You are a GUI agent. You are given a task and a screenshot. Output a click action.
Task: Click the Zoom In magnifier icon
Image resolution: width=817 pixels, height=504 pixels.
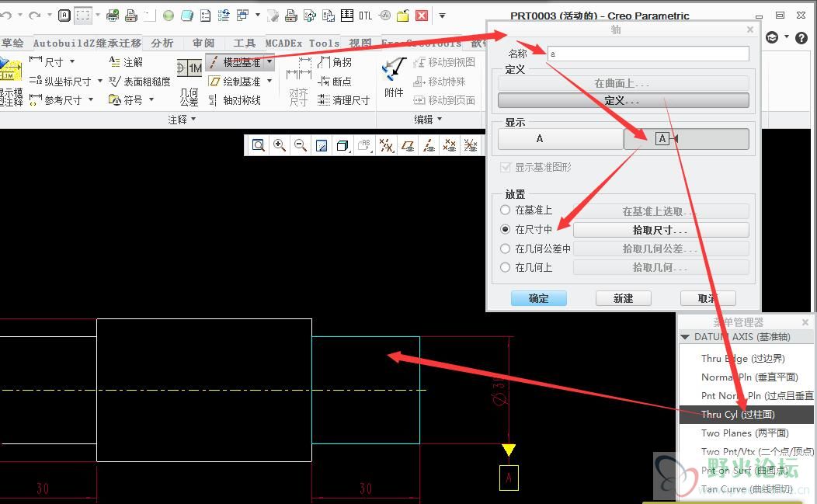pyautogui.click(x=280, y=145)
